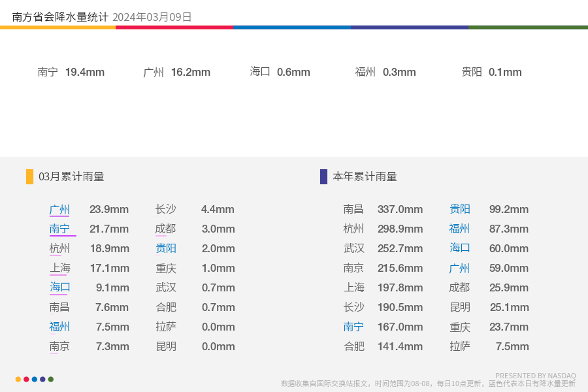Open the 南宁 link in the yearly list
The image size is (588, 392).
point(353,327)
